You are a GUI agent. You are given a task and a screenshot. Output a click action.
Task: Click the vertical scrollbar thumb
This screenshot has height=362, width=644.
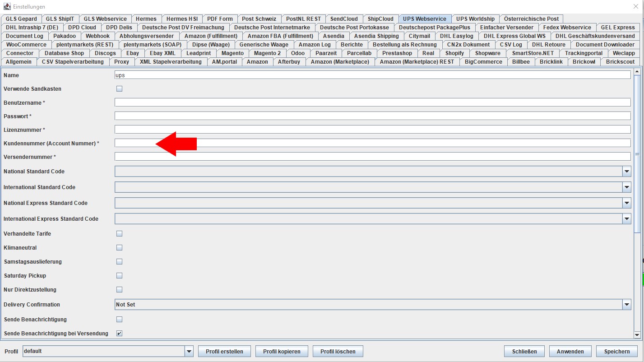click(637, 154)
